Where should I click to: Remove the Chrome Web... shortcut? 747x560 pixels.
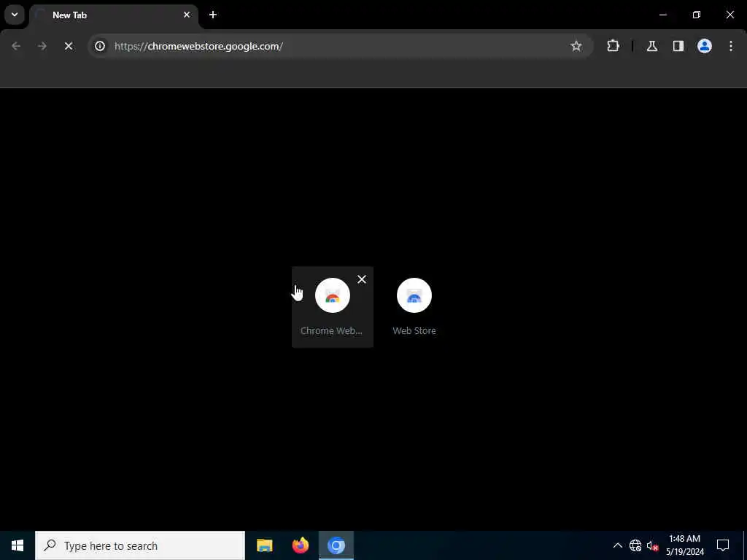pyautogui.click(x=362, y=279)
